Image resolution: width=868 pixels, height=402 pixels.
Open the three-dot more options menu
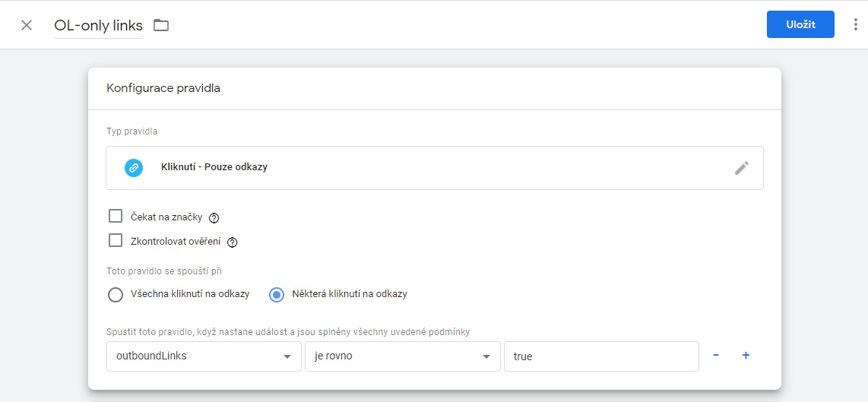click(857, 25)
